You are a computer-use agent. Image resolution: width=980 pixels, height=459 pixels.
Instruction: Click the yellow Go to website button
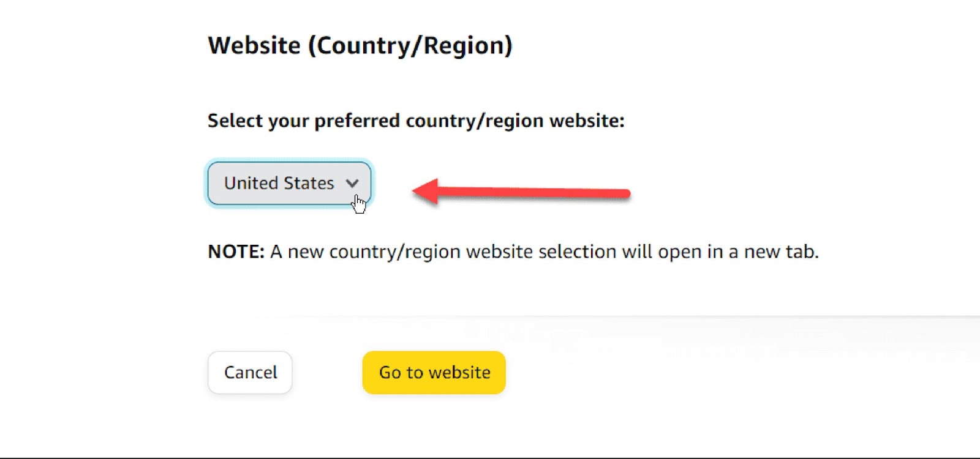(x=434, y=372)
